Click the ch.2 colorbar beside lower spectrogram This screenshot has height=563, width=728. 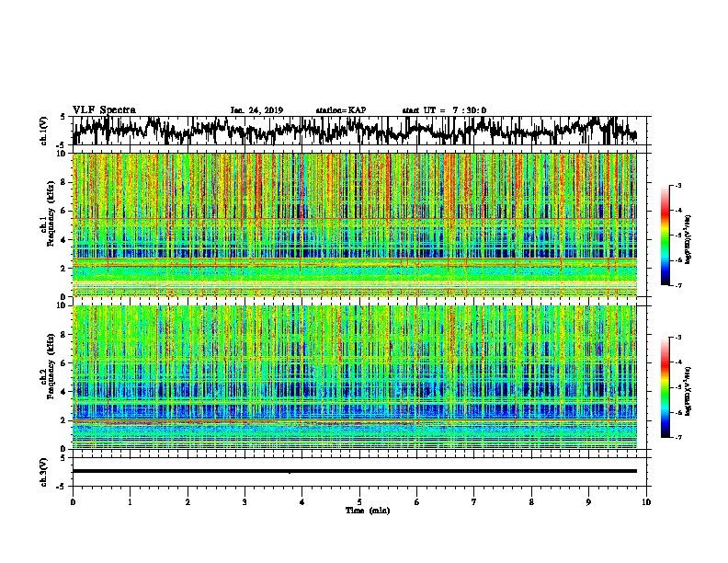(665, 387)
